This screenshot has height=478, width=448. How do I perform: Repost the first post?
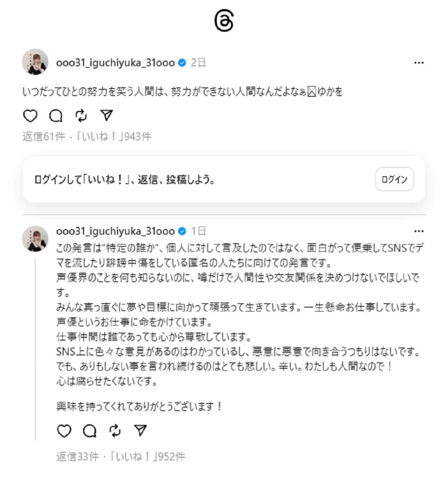(x=81, y=116)
